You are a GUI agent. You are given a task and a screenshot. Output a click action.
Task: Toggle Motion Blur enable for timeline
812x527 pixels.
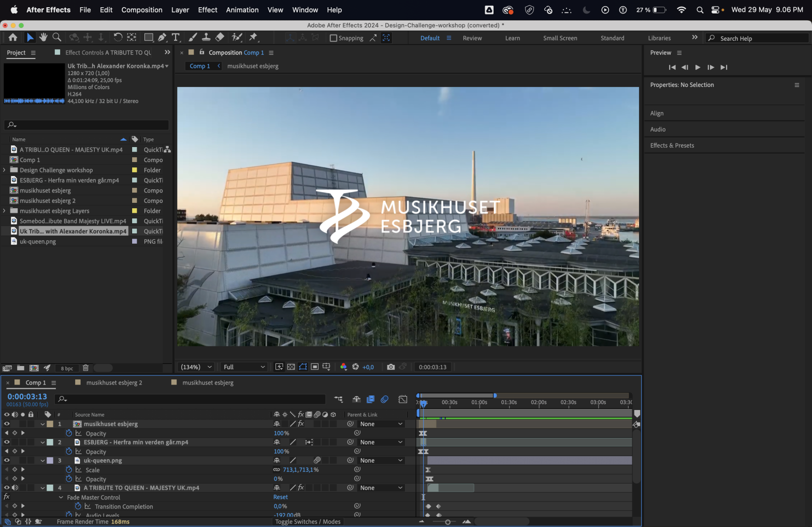(385, 399)
